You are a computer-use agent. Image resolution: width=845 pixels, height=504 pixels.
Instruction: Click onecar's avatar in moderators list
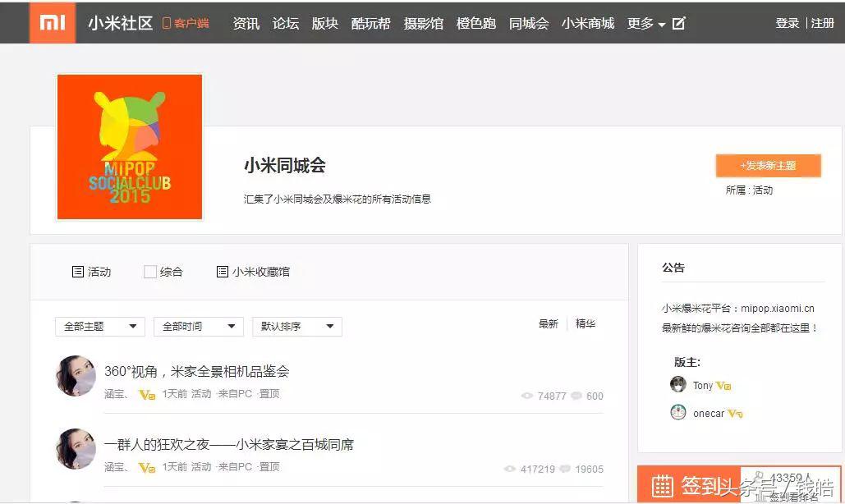pyautogui.click(x=678, y=412)
